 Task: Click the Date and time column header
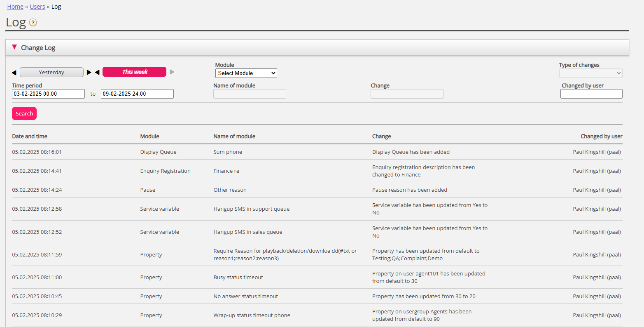30,136
